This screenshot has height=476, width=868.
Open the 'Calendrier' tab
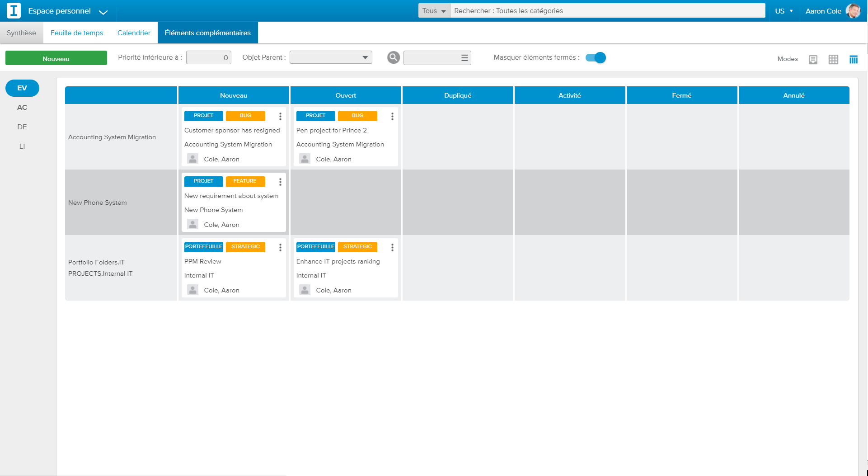click(134, 33)
